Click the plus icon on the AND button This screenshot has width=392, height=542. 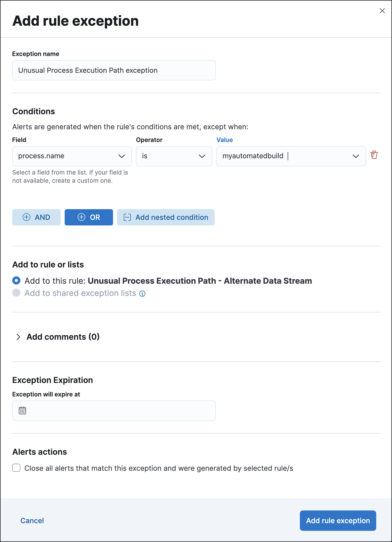coord(26,217)
